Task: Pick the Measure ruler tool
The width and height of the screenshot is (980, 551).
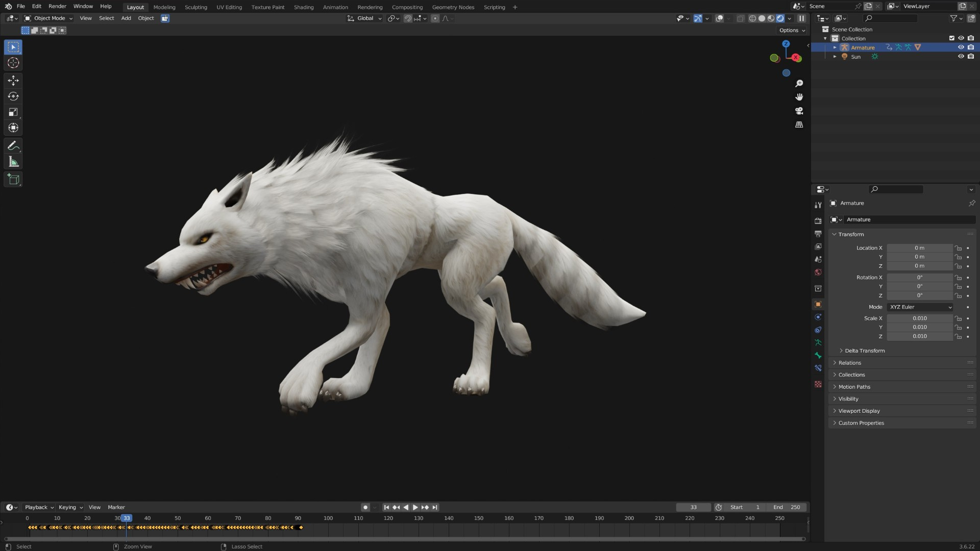Action: click(13, 162)
